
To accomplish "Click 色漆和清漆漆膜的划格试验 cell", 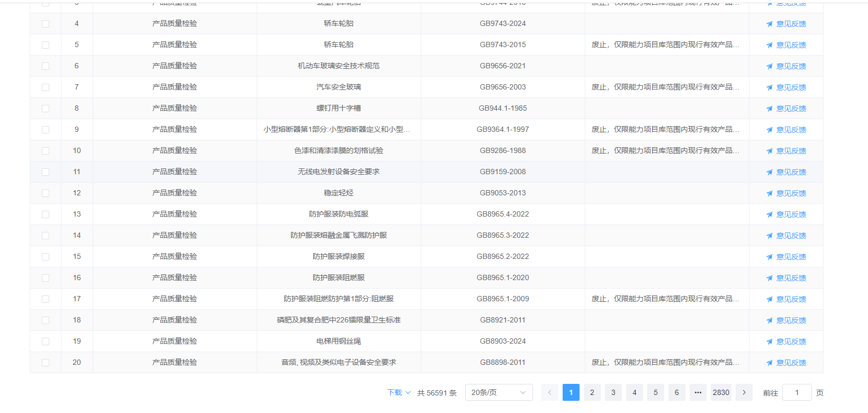I will pyautogui.click(x=339, y=150).
